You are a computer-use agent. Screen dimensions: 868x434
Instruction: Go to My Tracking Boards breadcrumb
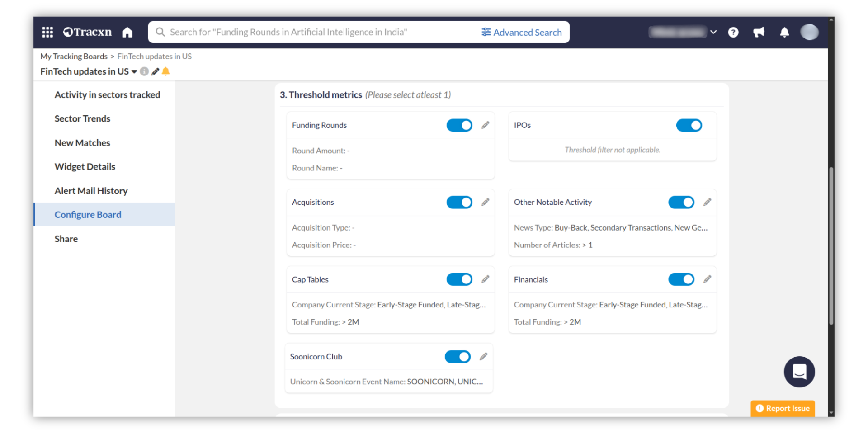[x=74, y=56]
